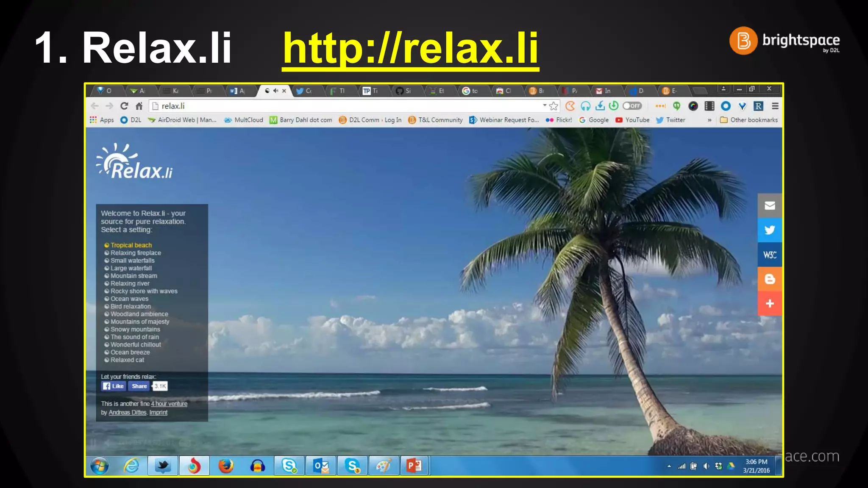Open the T&L Community bookmark
Screen dimensions: 868x488
[x=435, y=120]
